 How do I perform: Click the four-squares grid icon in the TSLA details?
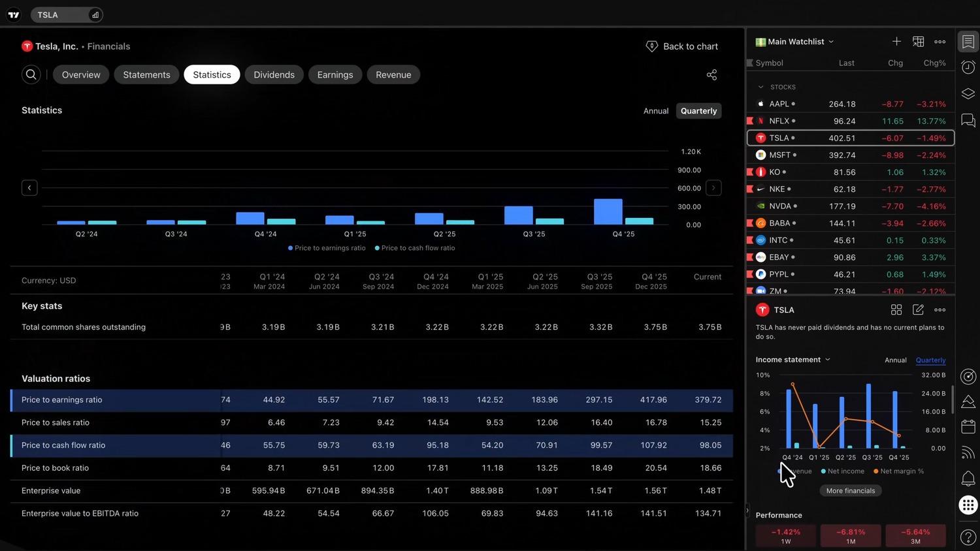[896, 309]
